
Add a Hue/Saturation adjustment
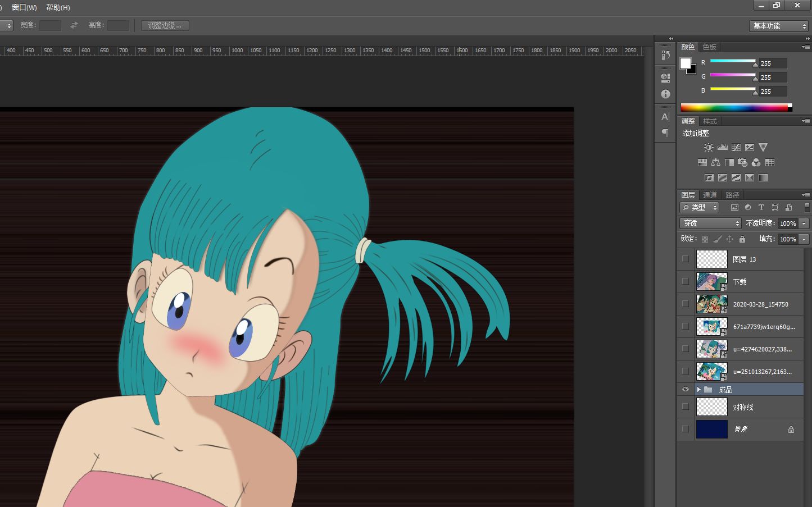click(702, 163)
